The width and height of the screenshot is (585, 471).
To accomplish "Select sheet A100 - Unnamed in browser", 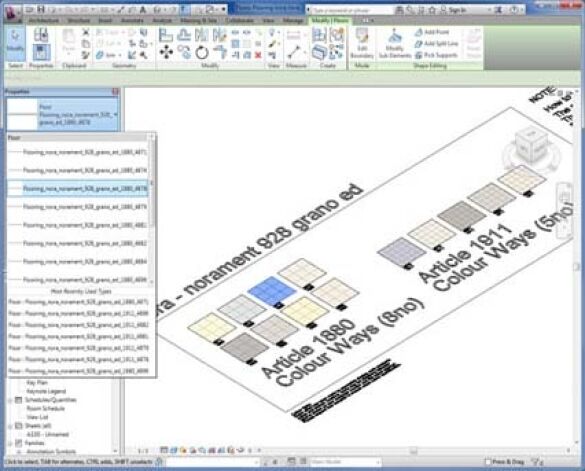I will coord(48,434).
